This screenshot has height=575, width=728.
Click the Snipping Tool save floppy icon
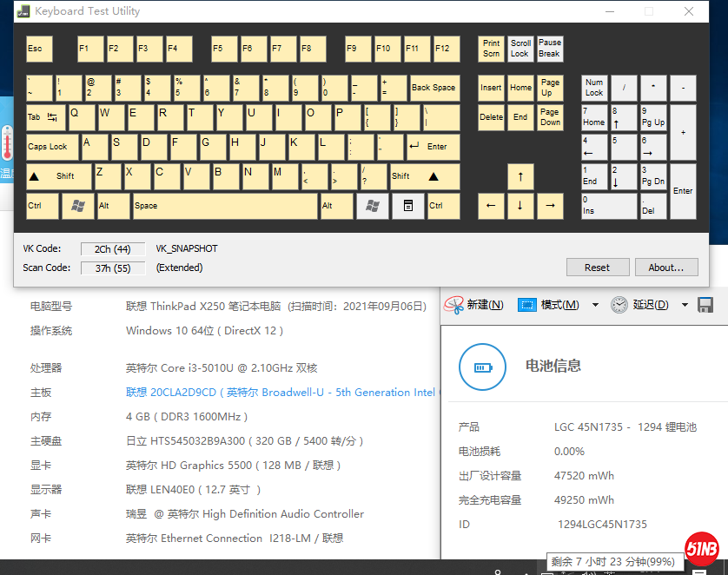click(705, 305)
